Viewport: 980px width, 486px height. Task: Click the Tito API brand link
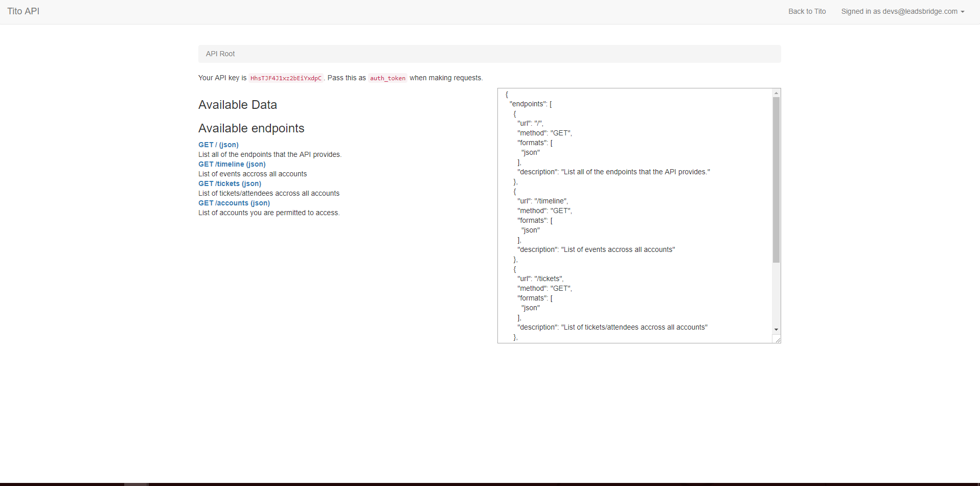click(x=23, y=11)
